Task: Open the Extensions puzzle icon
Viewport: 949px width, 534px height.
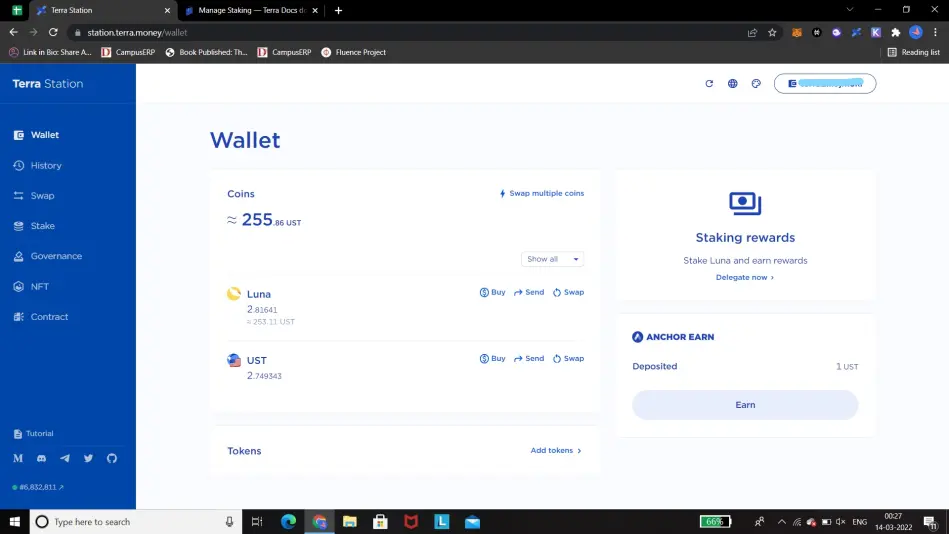Action: click(x=896, y=33)
